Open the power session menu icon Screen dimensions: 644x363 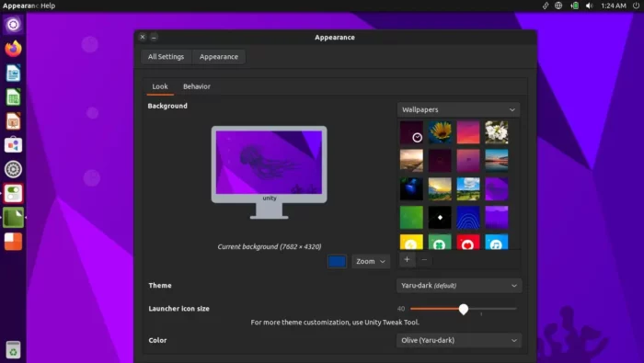pos(636,6)
